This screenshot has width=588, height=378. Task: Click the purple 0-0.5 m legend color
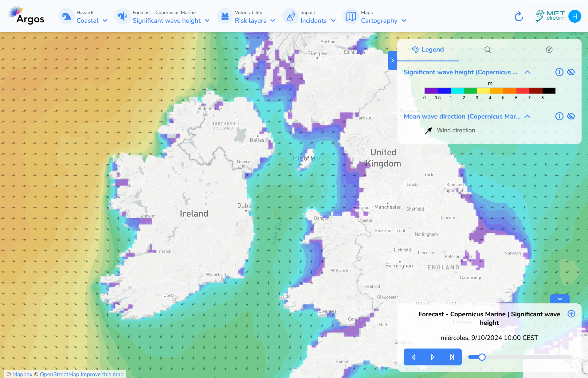coord(431,91)
